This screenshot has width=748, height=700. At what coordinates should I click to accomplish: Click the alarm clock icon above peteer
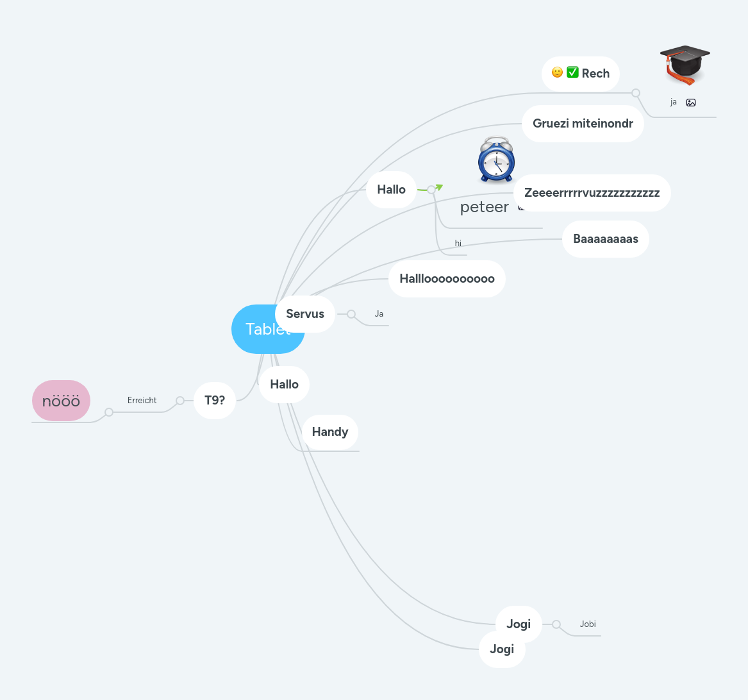coord(496,160)
